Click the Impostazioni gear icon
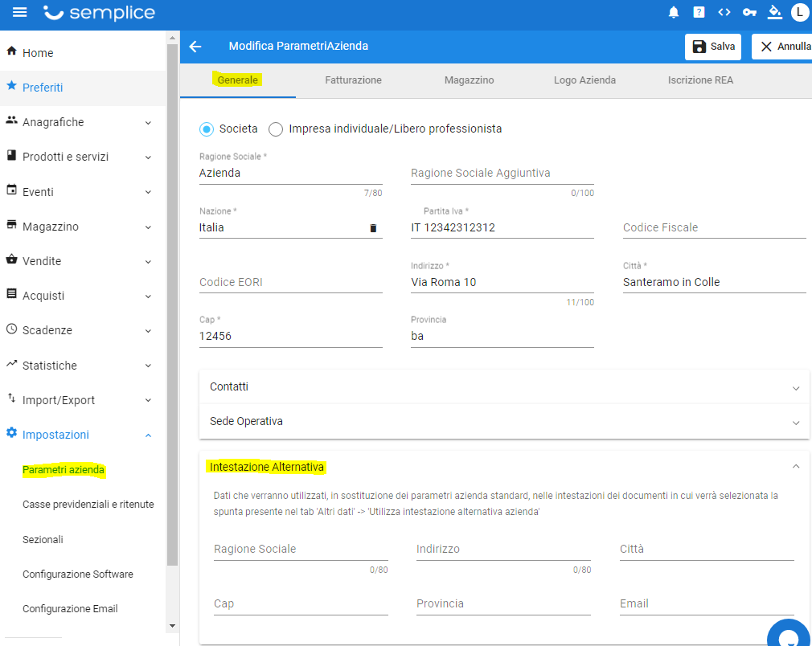Viewport: 812px width, 646px height. click(x=11, y=433)
